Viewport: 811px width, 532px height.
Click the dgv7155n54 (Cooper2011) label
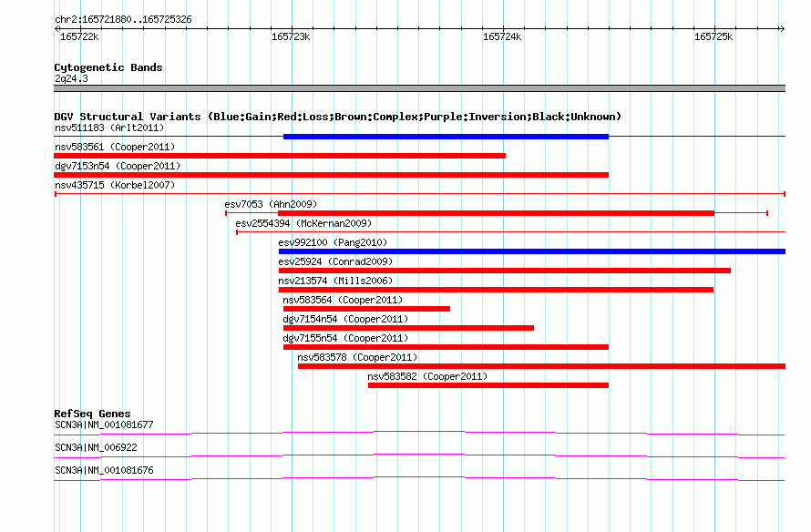coord(345,338)
